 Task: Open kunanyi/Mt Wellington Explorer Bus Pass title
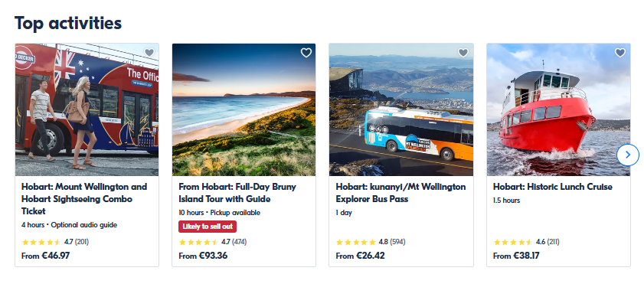(400, 193)
